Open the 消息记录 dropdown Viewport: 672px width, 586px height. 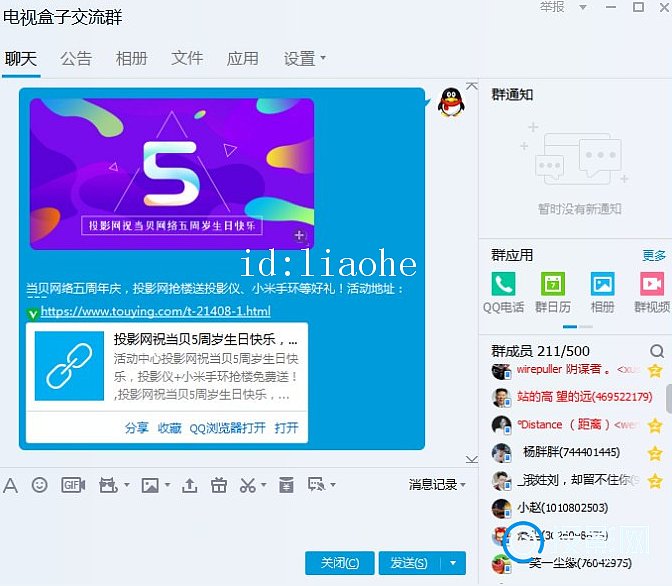click(437, 485)
